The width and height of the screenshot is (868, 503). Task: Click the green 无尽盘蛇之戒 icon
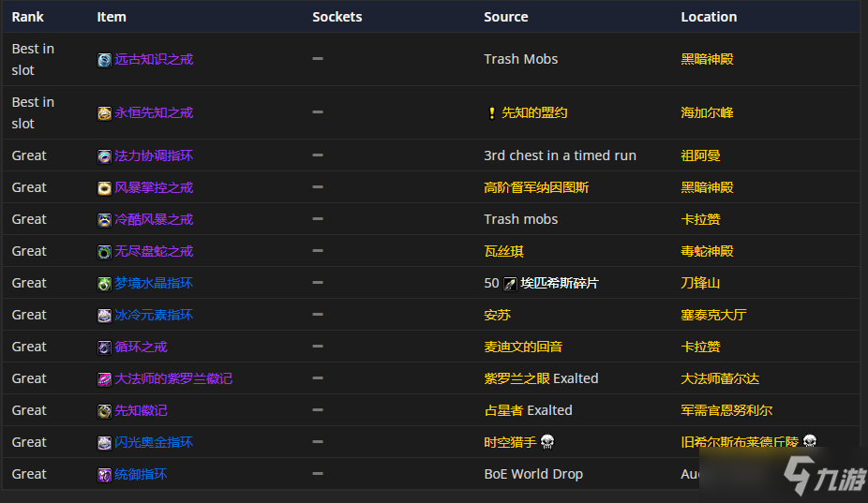104,252
